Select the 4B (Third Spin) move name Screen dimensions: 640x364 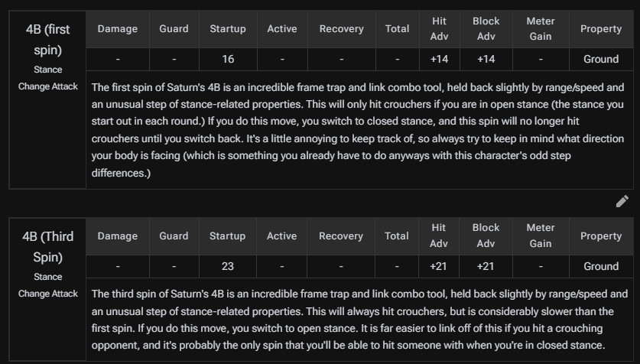point(47,247)
